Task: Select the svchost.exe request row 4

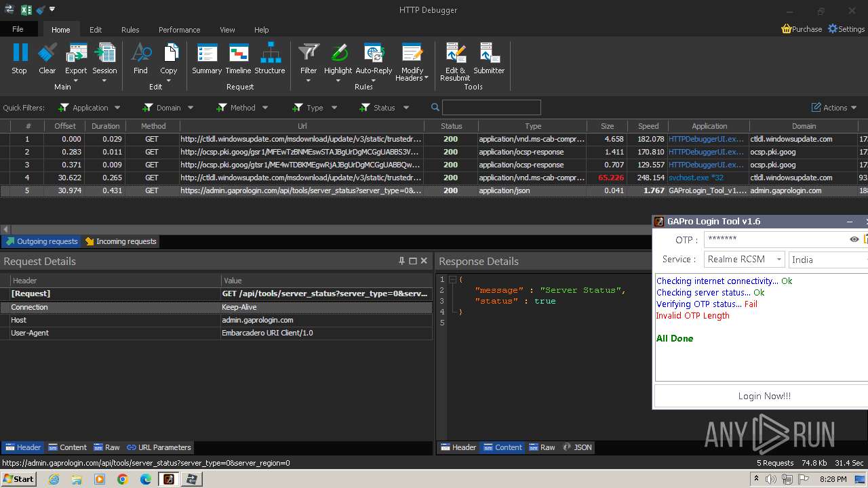Action: point(434,178)
